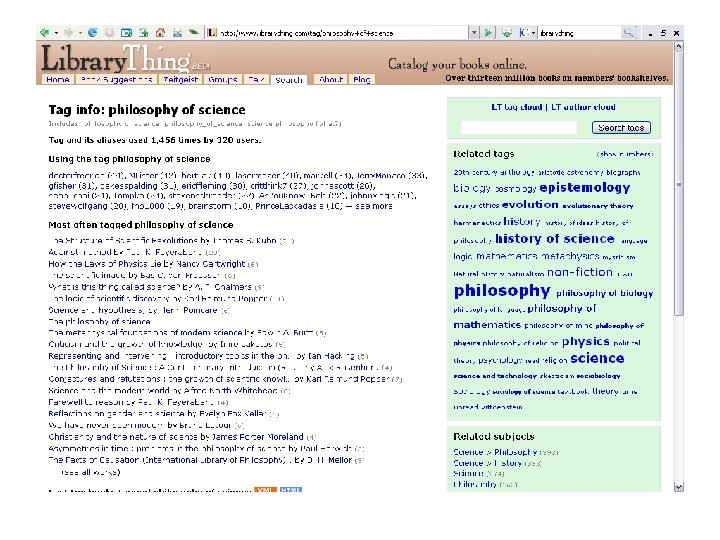Viewport: 720px width, 540px height.
Task: Click the Stop loading icon in toolbar
Action: tap(109, 33)
